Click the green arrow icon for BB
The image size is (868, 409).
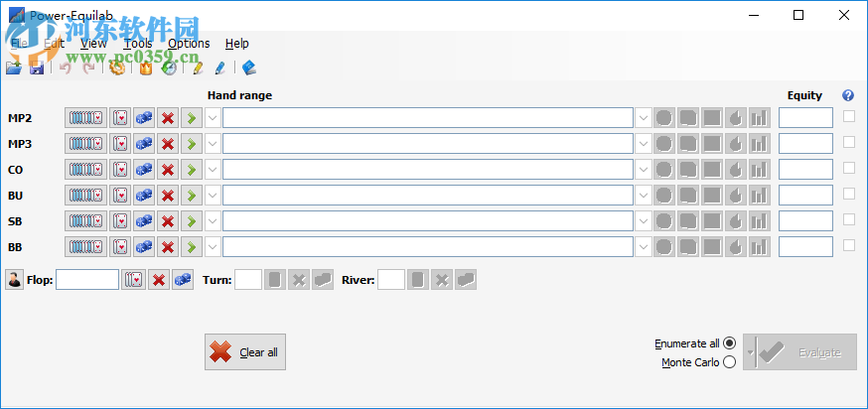pos(192,247)
